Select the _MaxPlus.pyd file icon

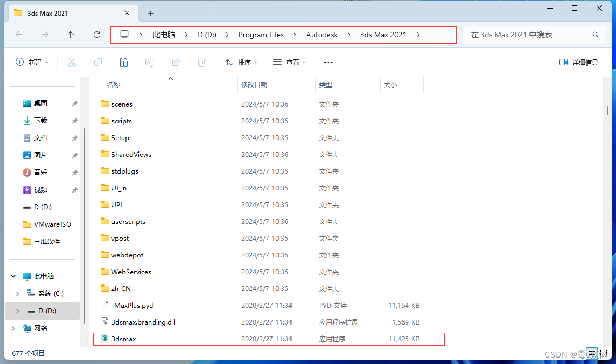(x=104, y=305)
